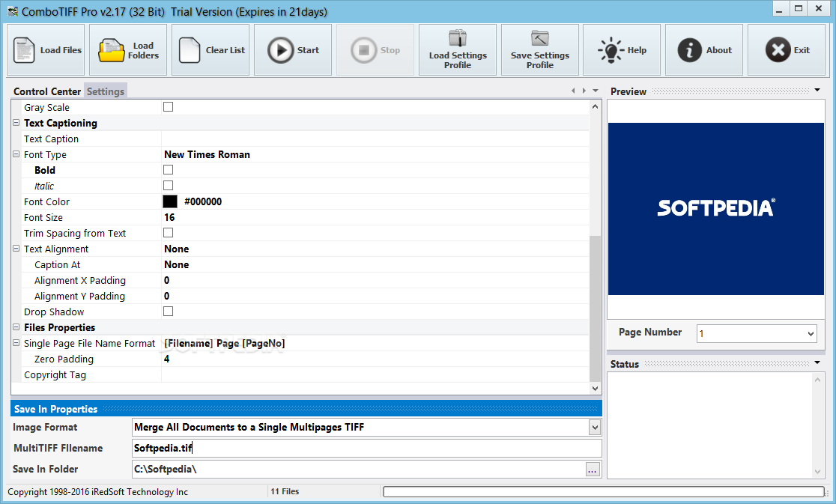Click the 11 Files status bar entry
Image resolution: width=836 pixels, height=504 pixels.
tap(285, 491)
